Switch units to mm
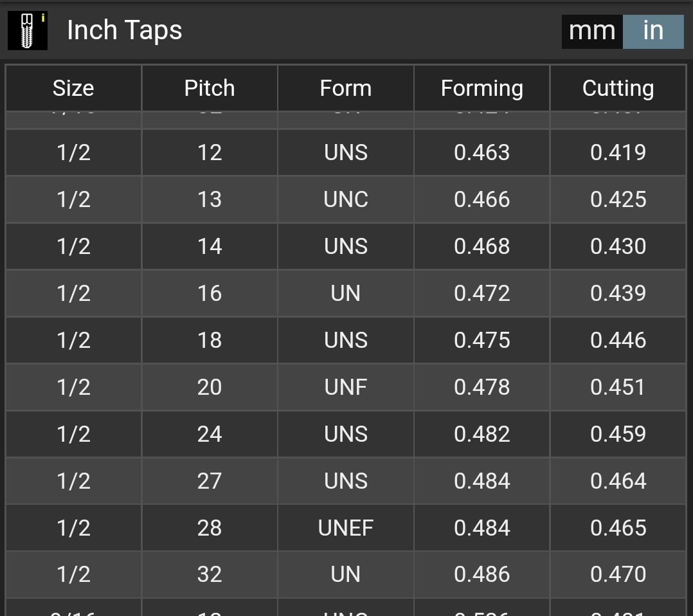Screen dimensions: 693x616 pyautogui.click(x=592, y=32)
